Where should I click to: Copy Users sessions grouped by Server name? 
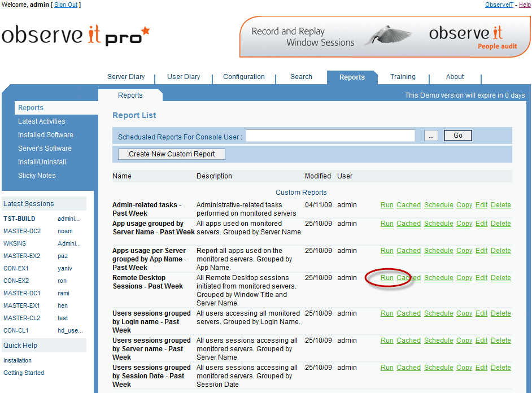click(464, 340)
